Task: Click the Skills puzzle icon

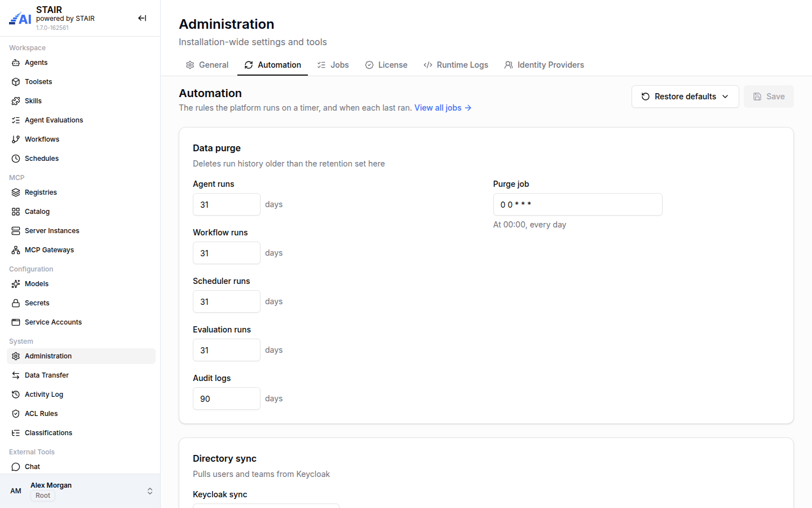Action: click(16, 101)
